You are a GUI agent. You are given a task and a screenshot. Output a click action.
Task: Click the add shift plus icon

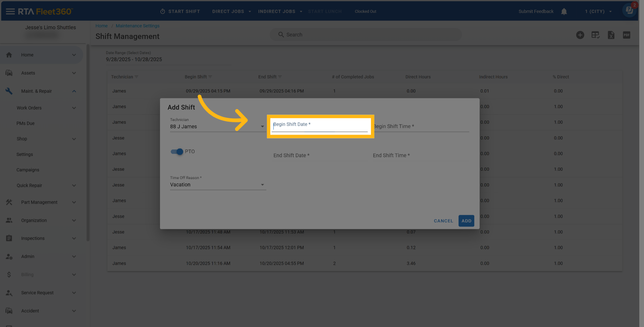coord(580,35)
